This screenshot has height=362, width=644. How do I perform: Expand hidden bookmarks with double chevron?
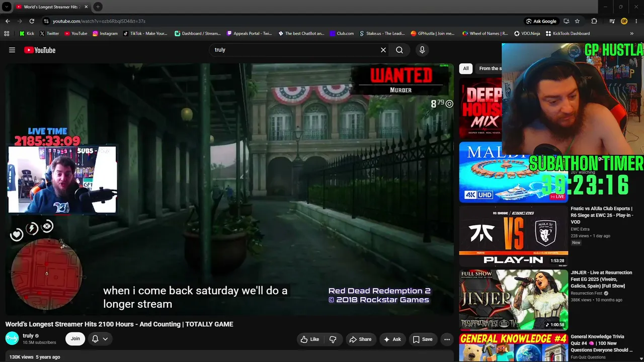(x=631, y=34)
